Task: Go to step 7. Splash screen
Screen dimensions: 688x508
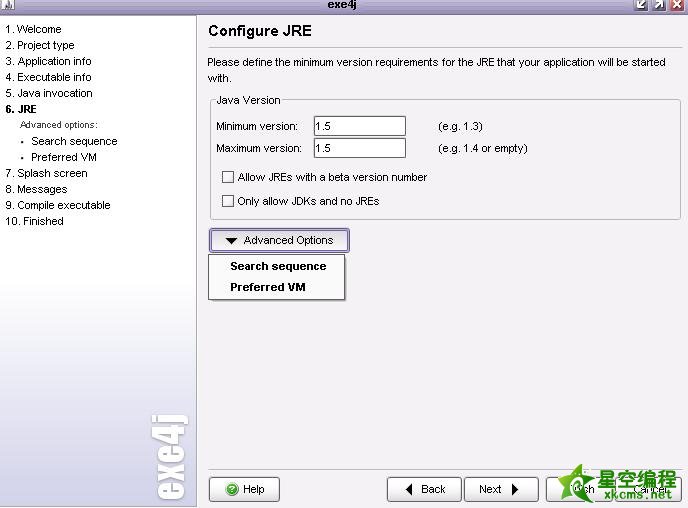Action: point(46,173)
